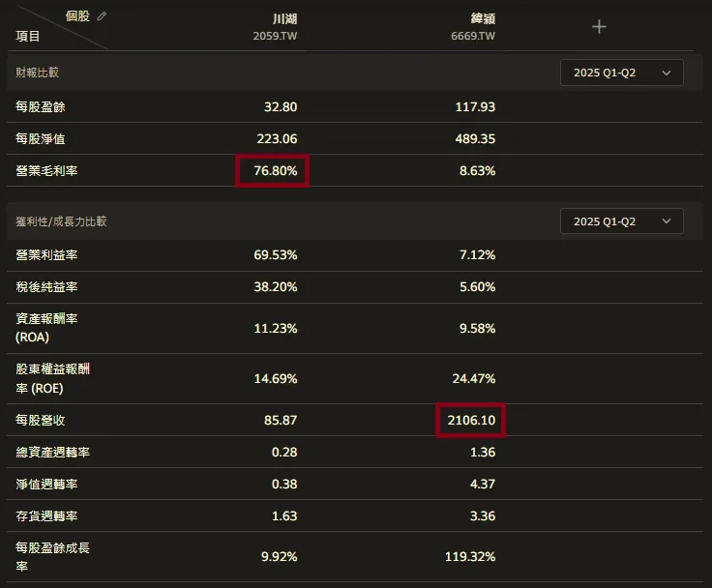Image resolution: width=712 pixels, height=588 pixels.
Task: Click the chevron arrow in 獲利性/成長力比較 dropdown
Action: tap(667, 221)
